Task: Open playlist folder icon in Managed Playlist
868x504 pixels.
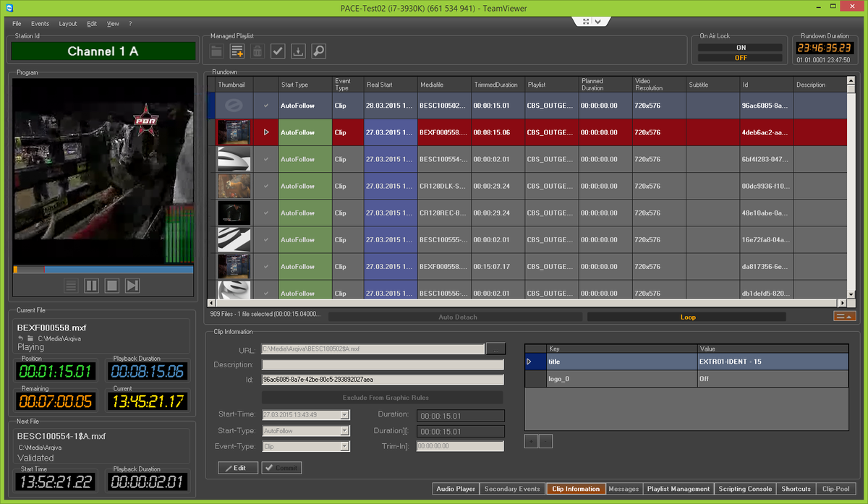Action: click(x=216, y=51)
